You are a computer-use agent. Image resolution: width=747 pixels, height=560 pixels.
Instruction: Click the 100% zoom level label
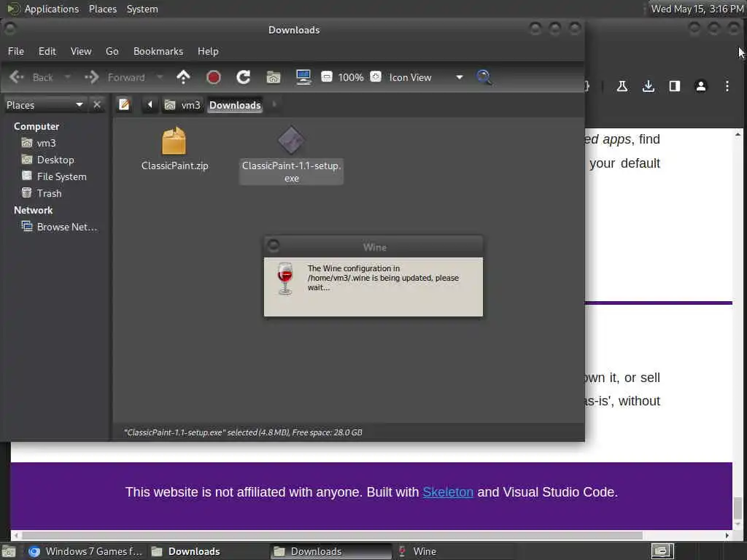pyautogui.click(x=351, y=77)
